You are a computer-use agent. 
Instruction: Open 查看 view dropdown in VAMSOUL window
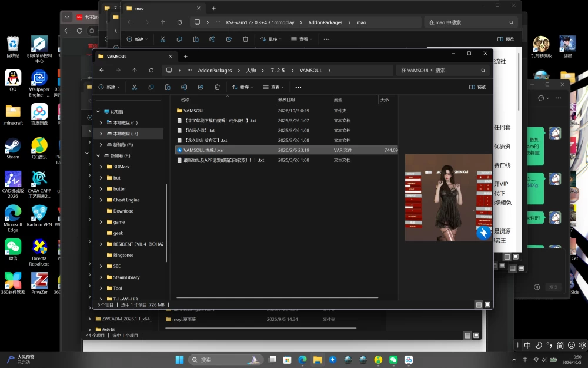click(273, 87)
